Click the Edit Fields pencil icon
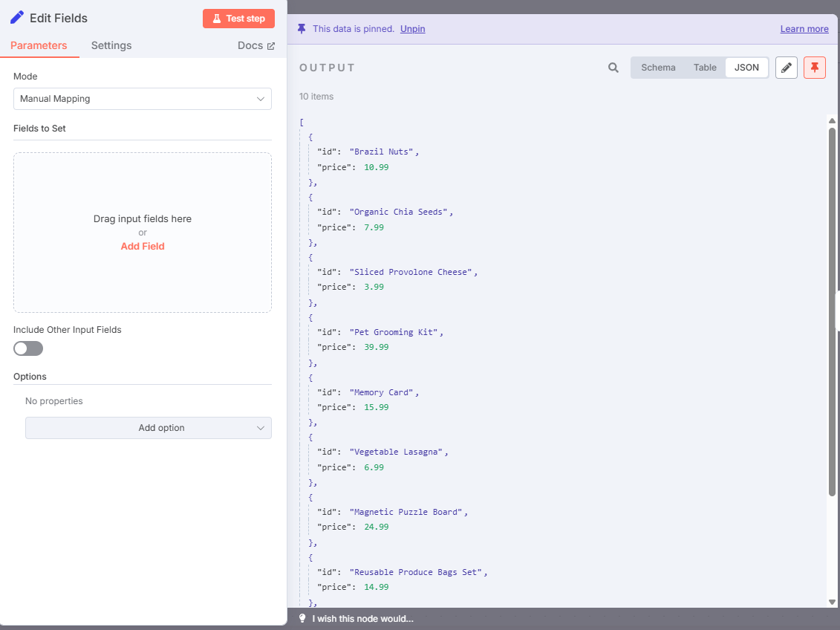 click(x=17, y=18)
